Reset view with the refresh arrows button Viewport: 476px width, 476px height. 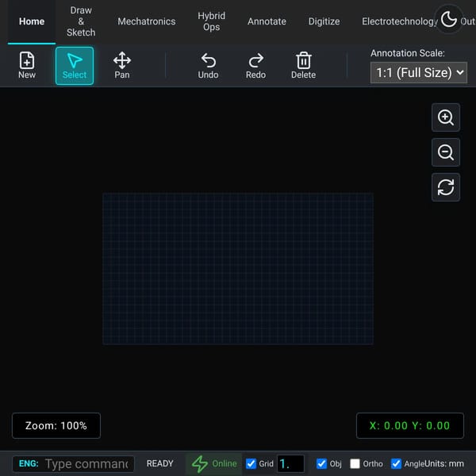pyautogui.click(x=446, y=187)
